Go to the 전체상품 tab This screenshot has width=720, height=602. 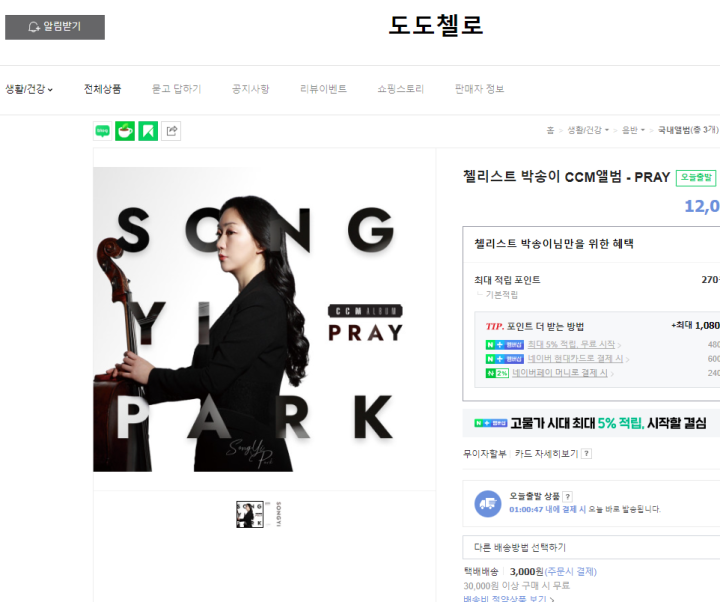[102, 89]
